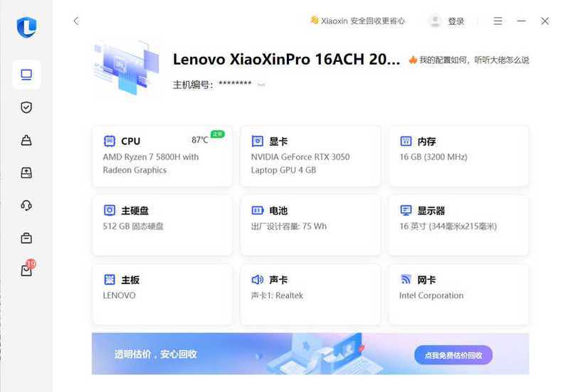The image size is (568, 392).
Task: Open the computer hardware sidebar icon
Action: [x=26, y=75]
